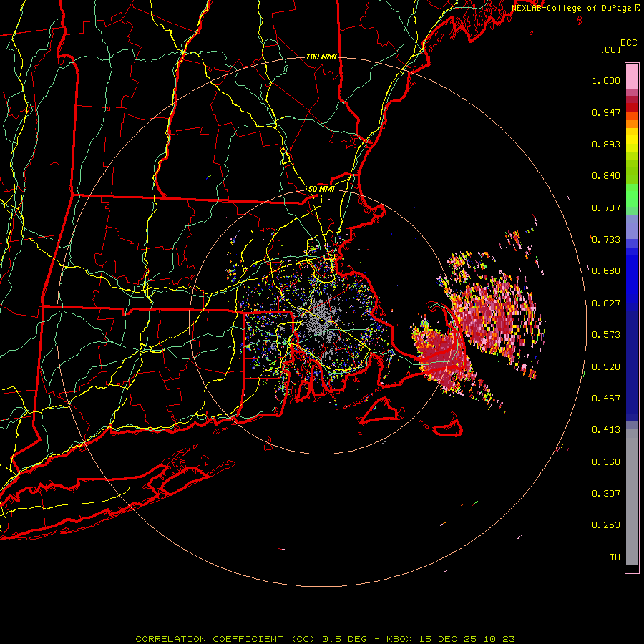Click the 0.307 scale value
This screenshot has width=644, height=644.
(606, 494)
